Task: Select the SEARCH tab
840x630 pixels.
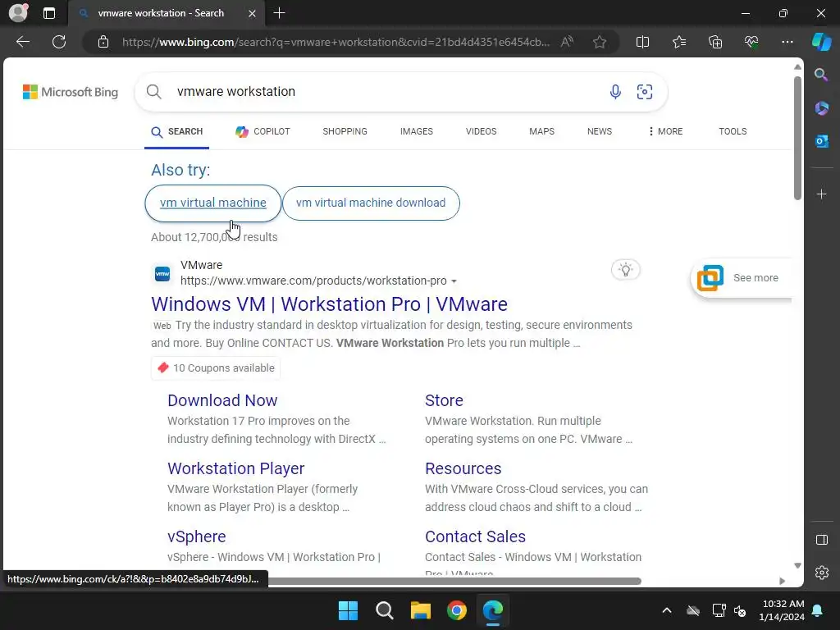Action: point(177,132)
